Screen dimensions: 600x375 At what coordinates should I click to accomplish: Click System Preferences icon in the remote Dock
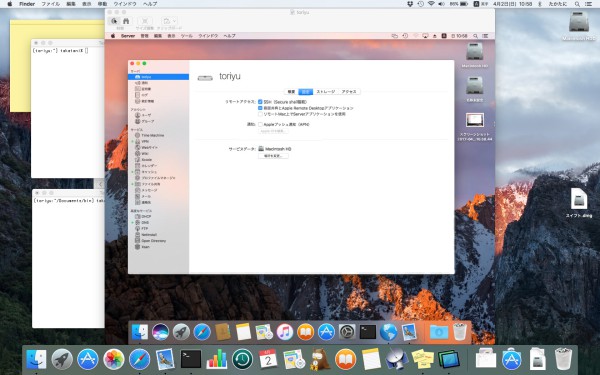click(347, 331)
